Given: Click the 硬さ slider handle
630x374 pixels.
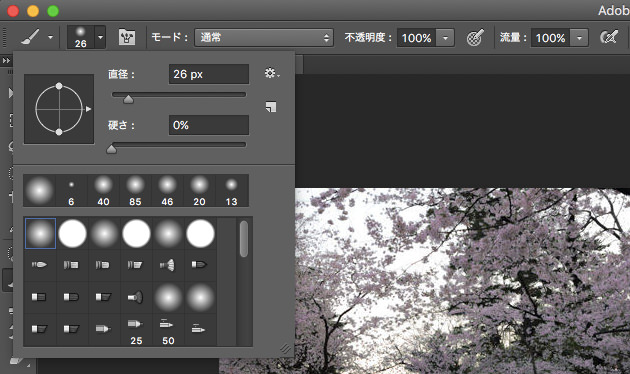Looking at the screenshot, I should coord(111,149).
